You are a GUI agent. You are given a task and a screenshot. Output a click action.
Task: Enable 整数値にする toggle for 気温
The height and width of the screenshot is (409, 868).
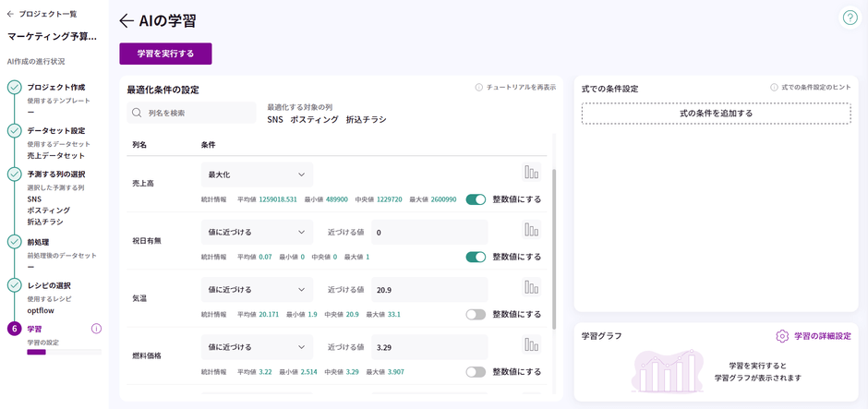pos(476,314)
